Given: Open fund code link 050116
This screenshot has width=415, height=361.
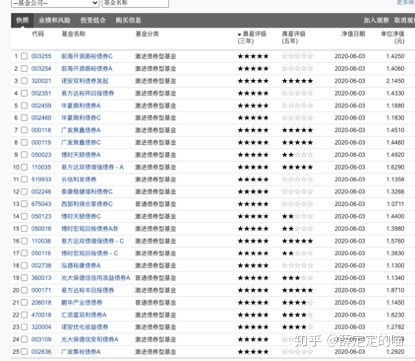Looking at the screenshot, I should pyautogui.click(x=41, y=253).
